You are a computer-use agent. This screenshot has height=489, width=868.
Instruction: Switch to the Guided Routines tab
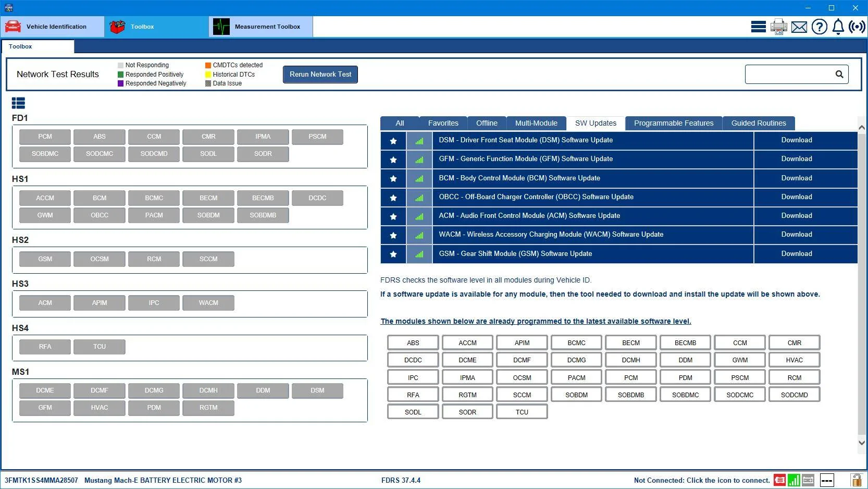coord(759,123)
